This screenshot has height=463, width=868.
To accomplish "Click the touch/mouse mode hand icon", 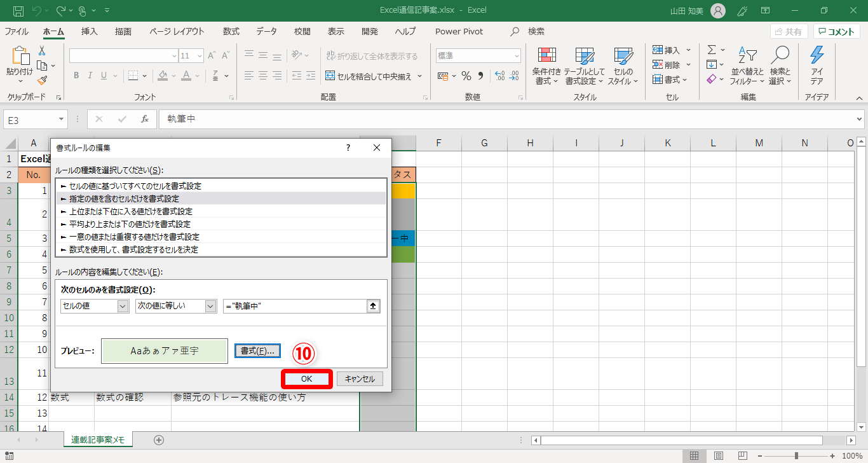I will pyautogui.click(x=83, y=11).
